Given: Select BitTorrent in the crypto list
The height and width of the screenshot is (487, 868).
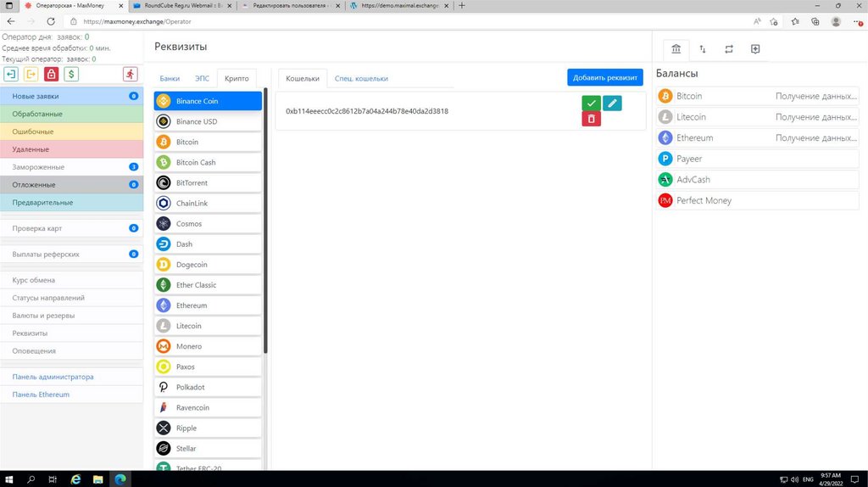Looking at the screenshot, I should click(x=208, y=182).
